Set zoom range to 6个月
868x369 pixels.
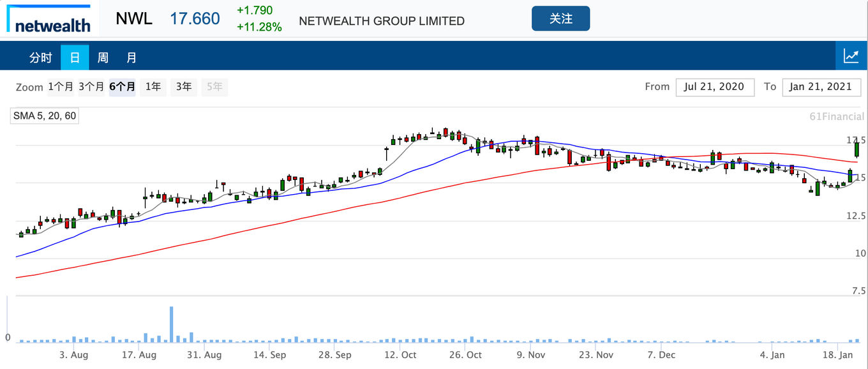coord(122,87)
